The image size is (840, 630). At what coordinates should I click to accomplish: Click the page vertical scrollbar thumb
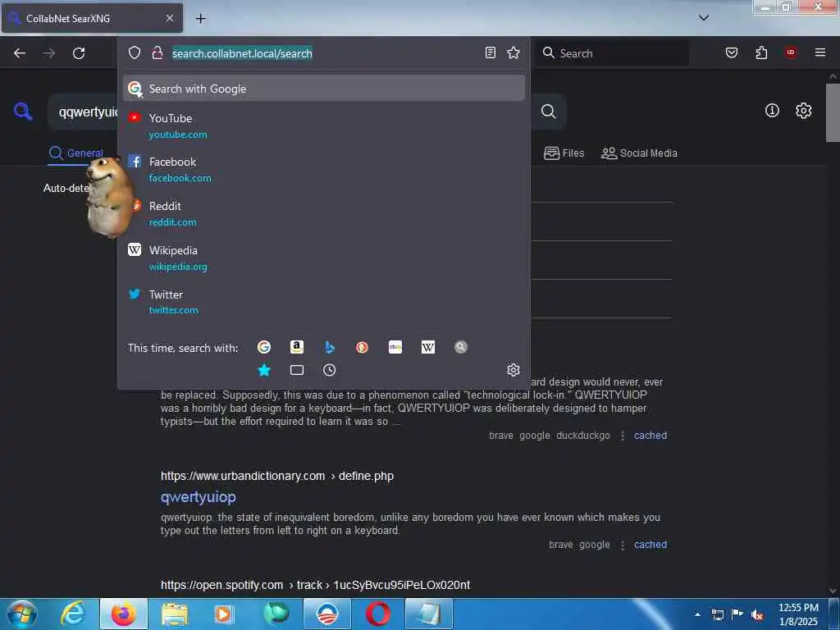pos(833,112)
